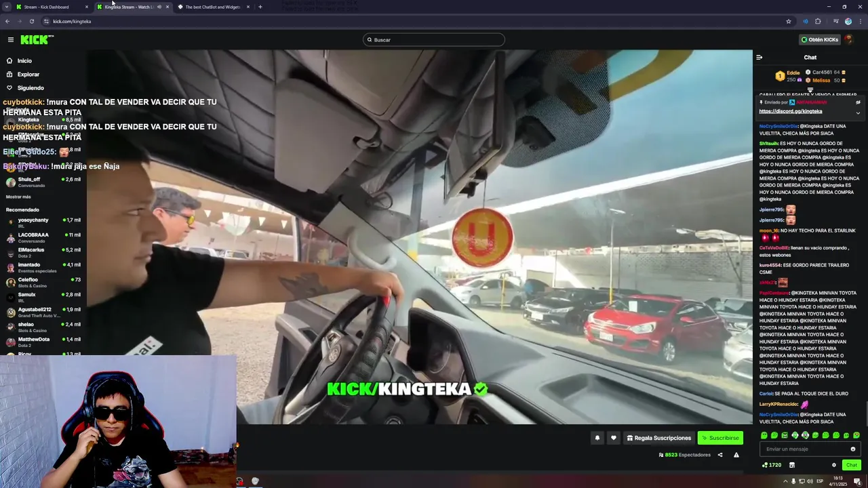The image size is (868, 488).
Task: Focus the Buscar search field
Action: coord(434,40)
